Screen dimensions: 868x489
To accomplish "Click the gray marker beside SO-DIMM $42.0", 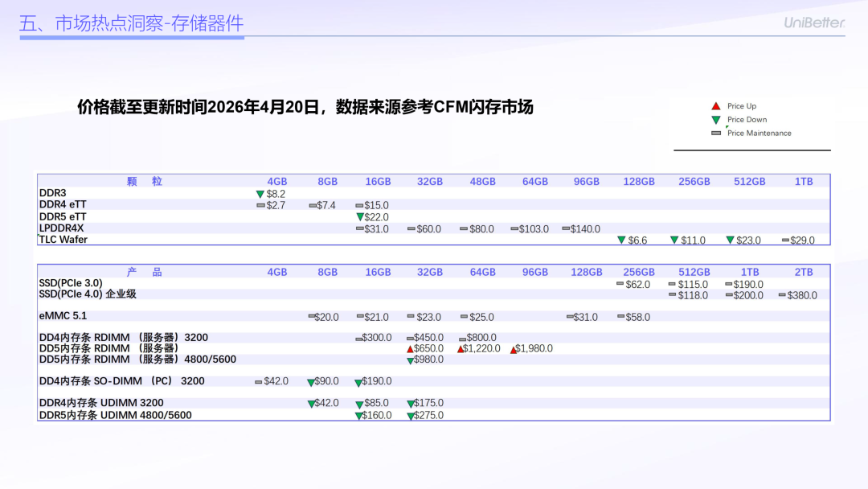I will click(x=258, y=382).
